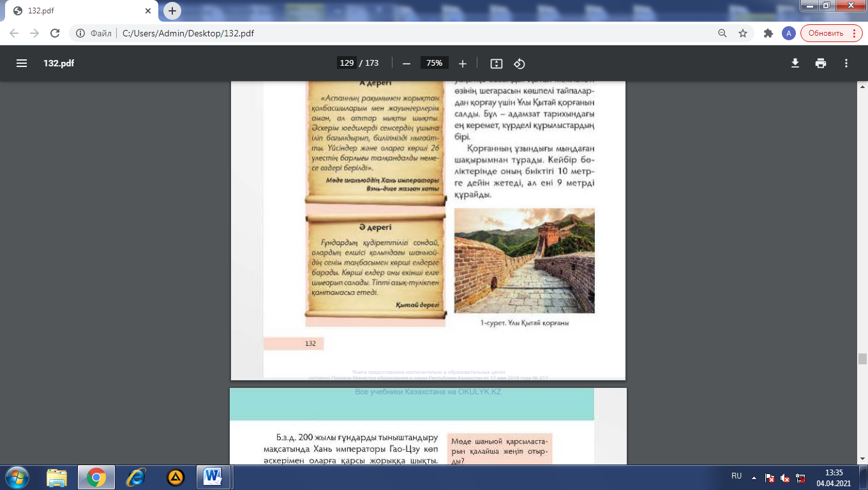This screenshot has height=490, width=868.
Task: Open File Explorer from the taskbar
Action: tap(57, 477)
